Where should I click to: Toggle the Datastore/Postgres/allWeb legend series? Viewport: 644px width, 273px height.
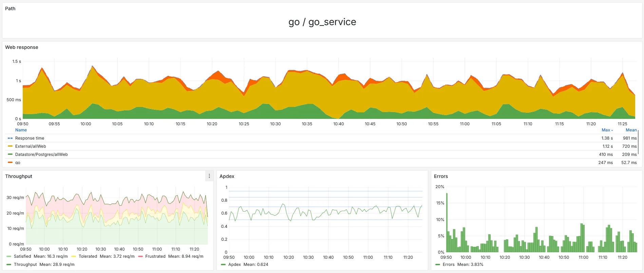[x=41, y=154]
